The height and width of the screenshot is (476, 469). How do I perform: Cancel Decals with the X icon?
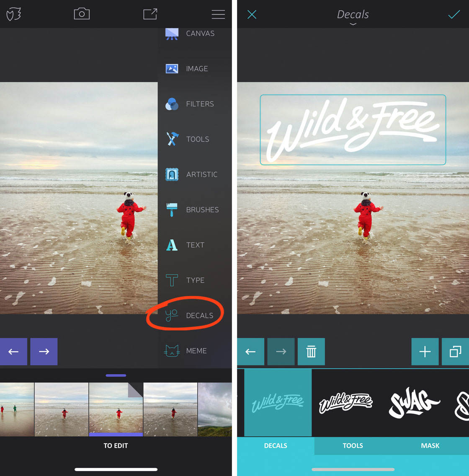tap(252, 14)
